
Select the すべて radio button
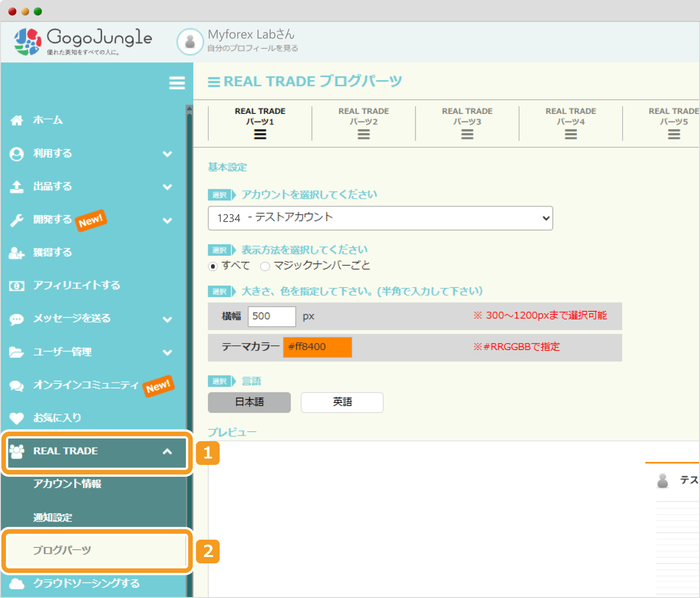coord(213,266)
